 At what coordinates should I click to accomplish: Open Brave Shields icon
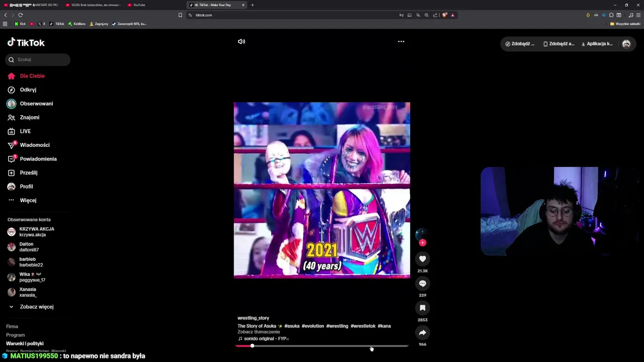tap(444, 15)
